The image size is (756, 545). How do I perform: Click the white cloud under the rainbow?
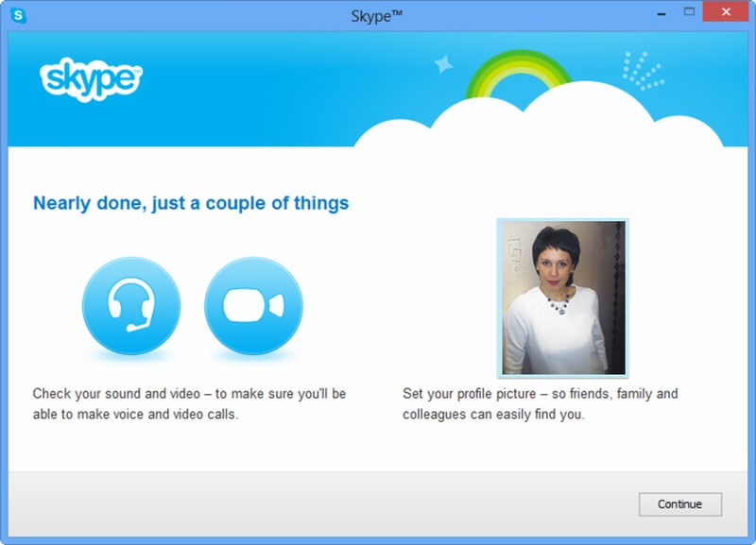click(x=567, y=123)
